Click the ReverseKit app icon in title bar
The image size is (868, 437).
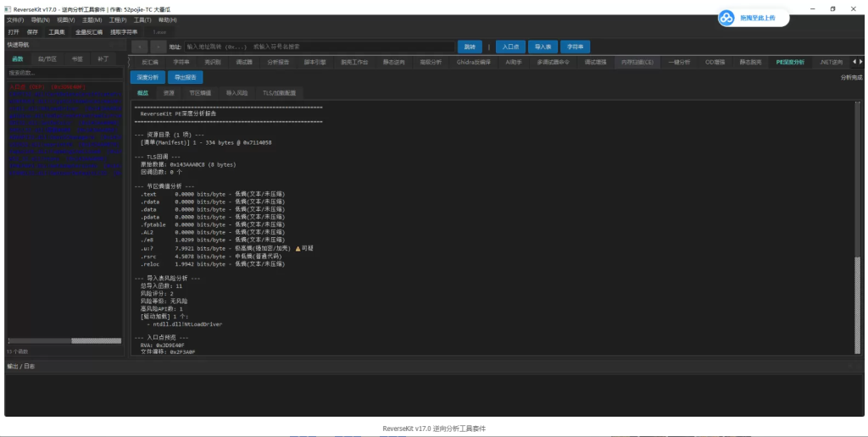8,8
